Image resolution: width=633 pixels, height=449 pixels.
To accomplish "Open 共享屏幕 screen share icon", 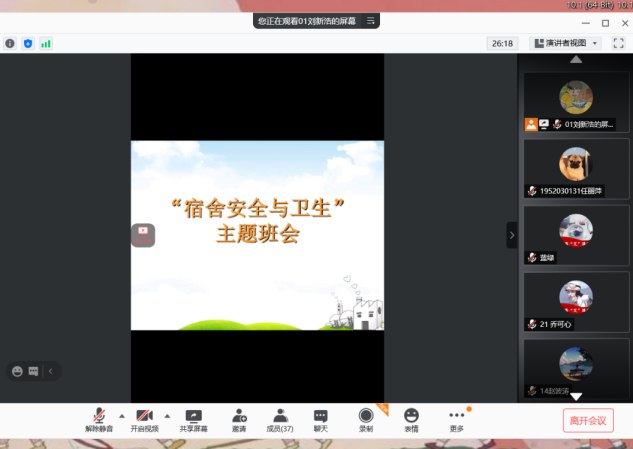I will tap(194, 418).
